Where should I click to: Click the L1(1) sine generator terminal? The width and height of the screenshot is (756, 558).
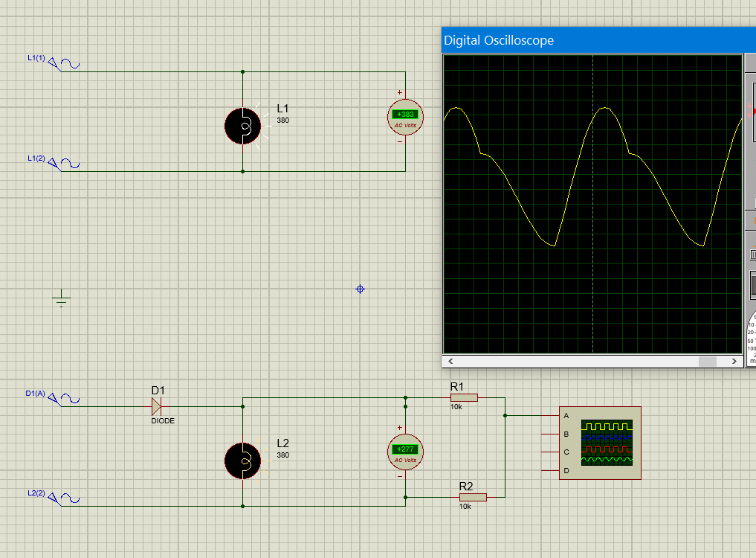[64, 64]
